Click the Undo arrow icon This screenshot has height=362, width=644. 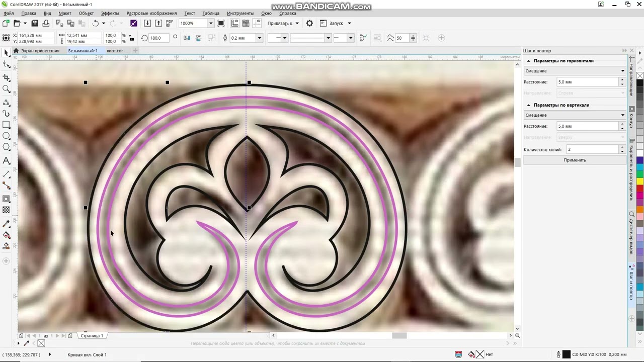[95, 23]
